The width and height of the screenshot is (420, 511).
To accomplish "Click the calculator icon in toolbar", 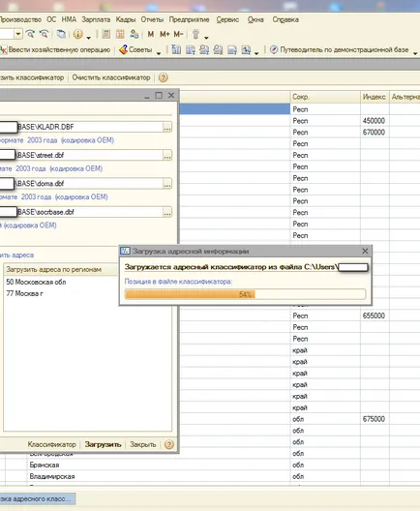I will [105, 34].
